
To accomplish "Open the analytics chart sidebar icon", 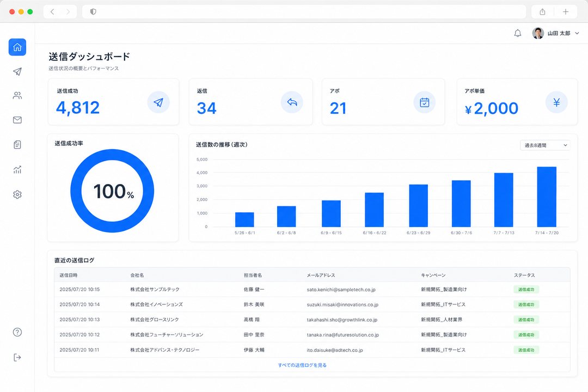I will (17, 169).
